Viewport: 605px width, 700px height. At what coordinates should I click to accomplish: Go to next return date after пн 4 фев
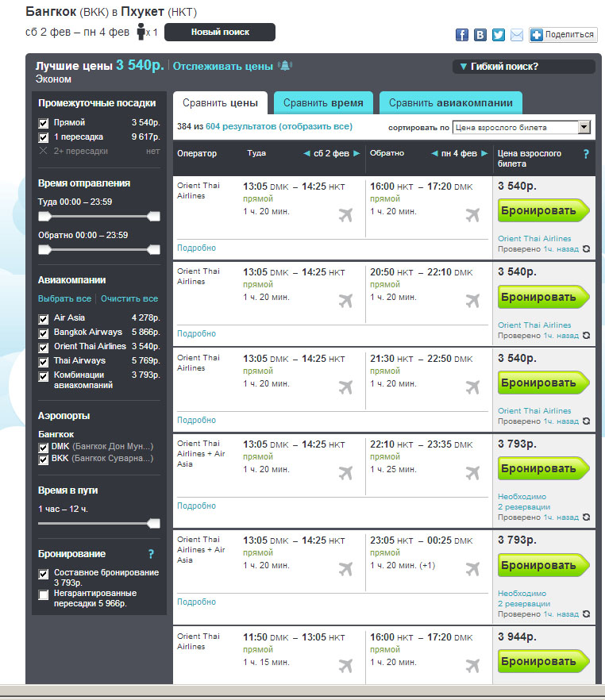coord(484,153)
